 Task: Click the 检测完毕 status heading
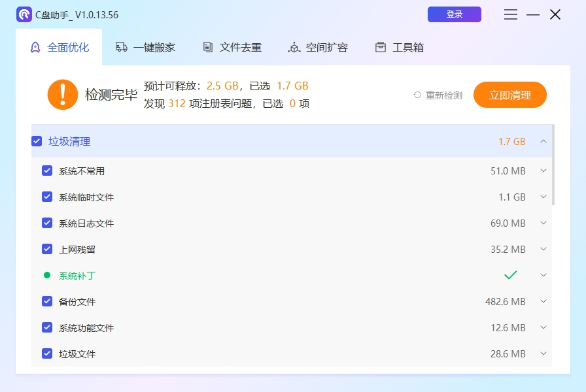click(x=111, y=95)
